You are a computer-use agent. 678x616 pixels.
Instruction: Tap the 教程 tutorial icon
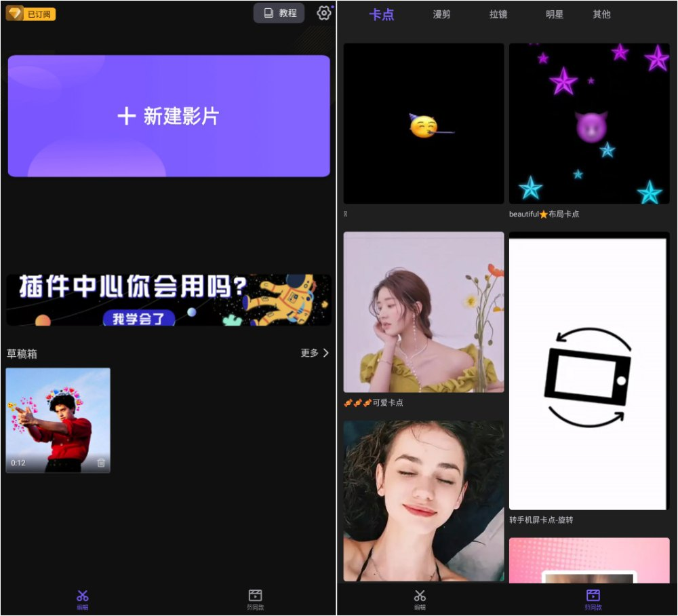[x=279, y=13]
